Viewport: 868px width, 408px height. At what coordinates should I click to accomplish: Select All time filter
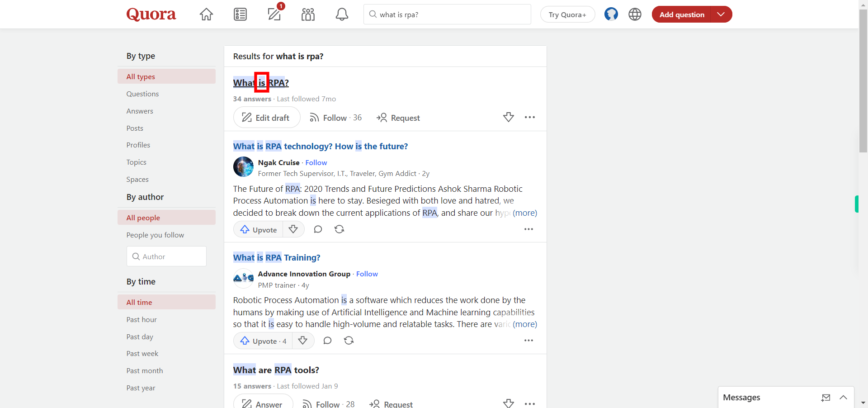click(166, 302)
